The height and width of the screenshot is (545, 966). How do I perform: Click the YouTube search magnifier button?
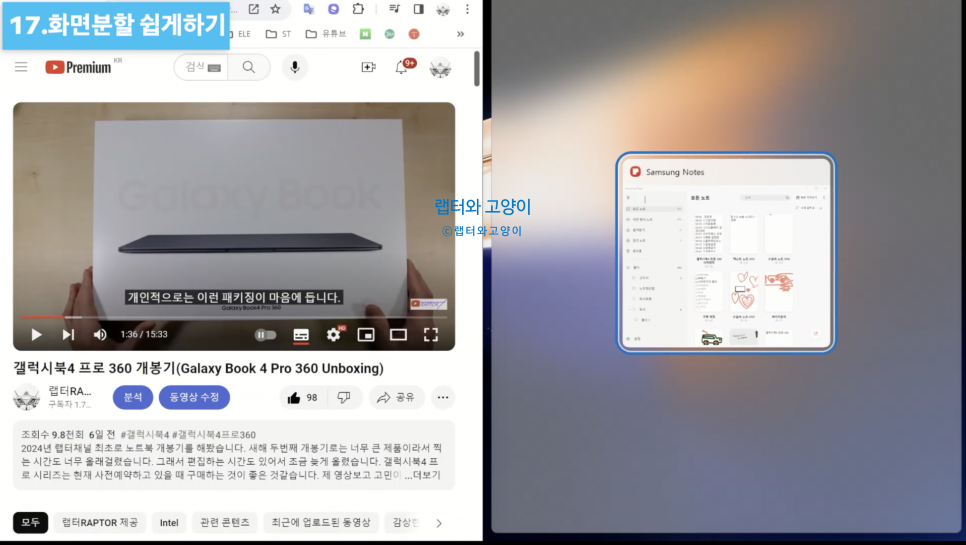(249, 67)
